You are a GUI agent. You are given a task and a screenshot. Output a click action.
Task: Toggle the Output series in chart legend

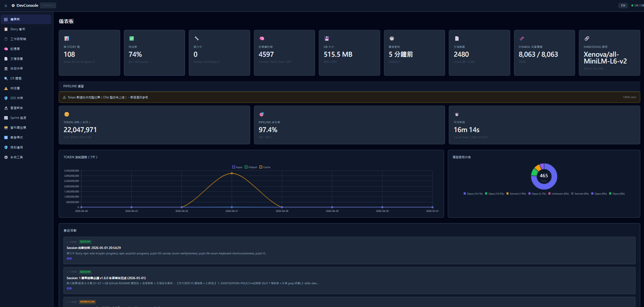click(251, 167)
